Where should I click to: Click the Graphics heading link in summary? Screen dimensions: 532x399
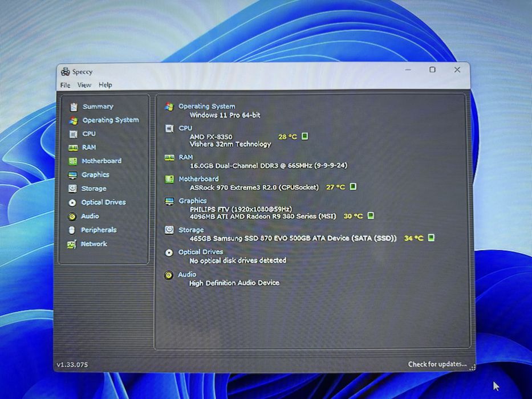pos(192,201)
